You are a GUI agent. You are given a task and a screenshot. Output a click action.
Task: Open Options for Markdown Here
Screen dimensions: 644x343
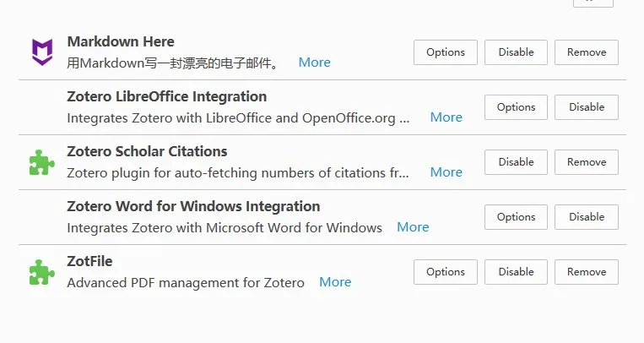click(446, 52)
